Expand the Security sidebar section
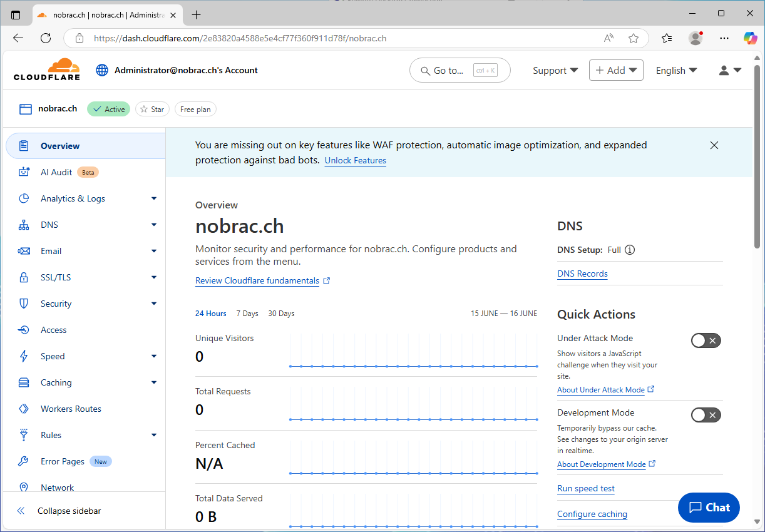Viewport: 765px width, 532px height. pyautogui.click(x=154, y=304)
